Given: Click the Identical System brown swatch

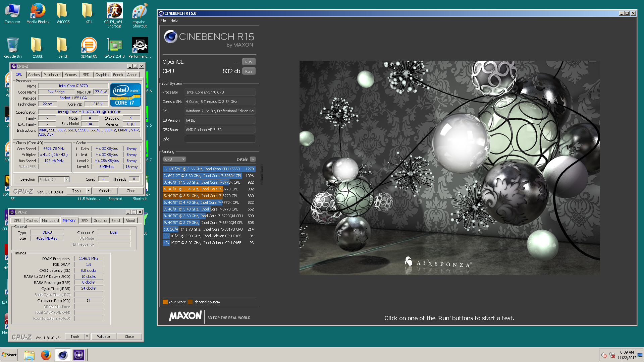Looking at the screenshot, I should point(190,302).
